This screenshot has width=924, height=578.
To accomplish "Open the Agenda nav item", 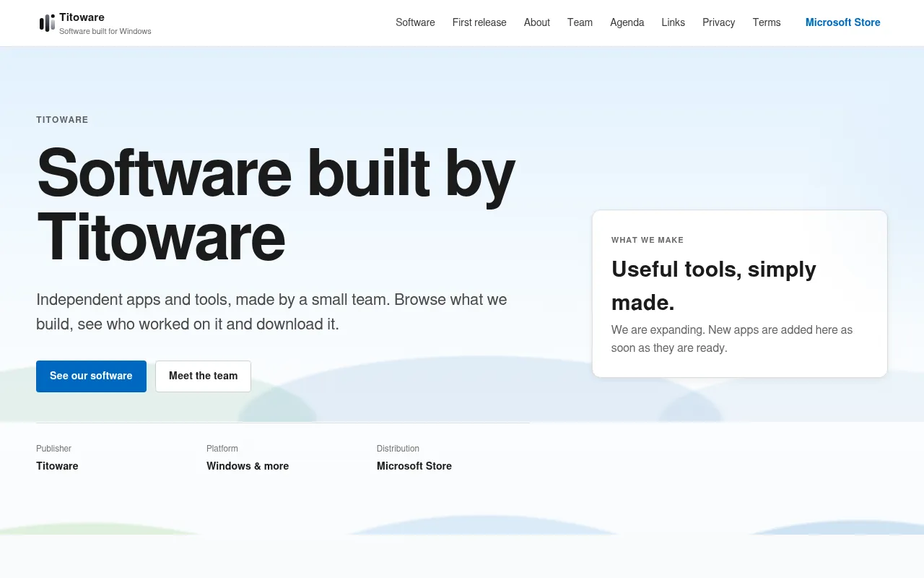I will pyautogui.click(x=627, y=22).
